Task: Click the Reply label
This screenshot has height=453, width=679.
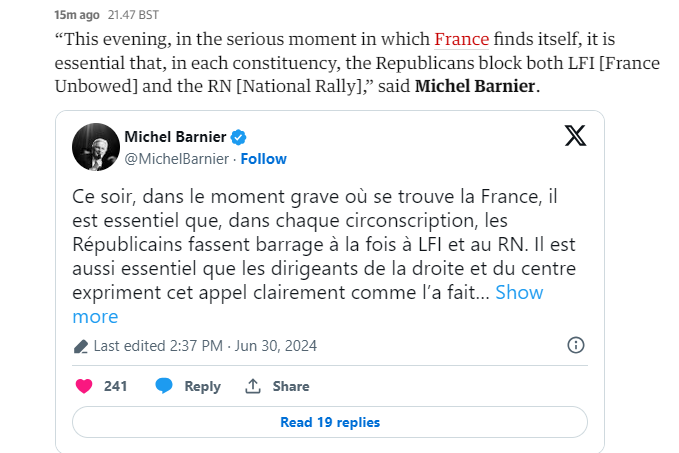Action: [x=202, y=386]
